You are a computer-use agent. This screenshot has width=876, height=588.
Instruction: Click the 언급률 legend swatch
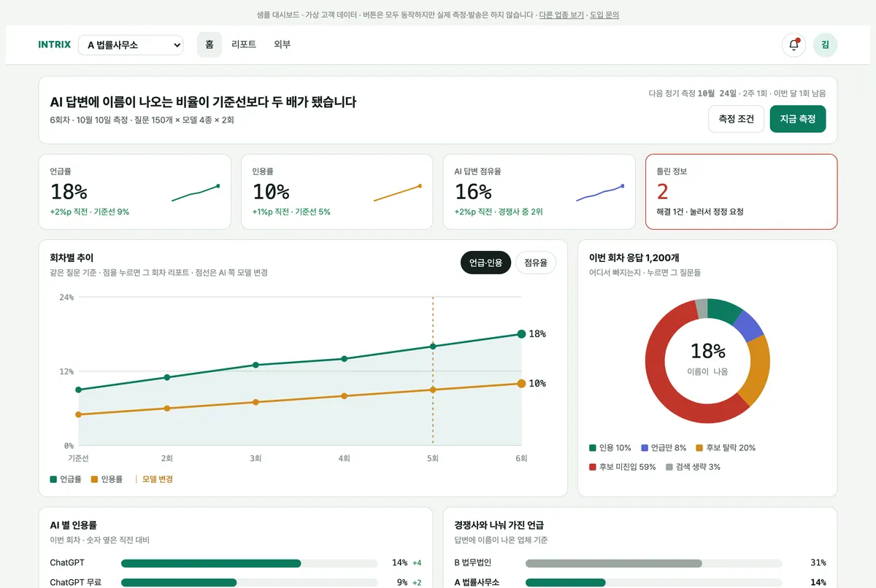53,479
